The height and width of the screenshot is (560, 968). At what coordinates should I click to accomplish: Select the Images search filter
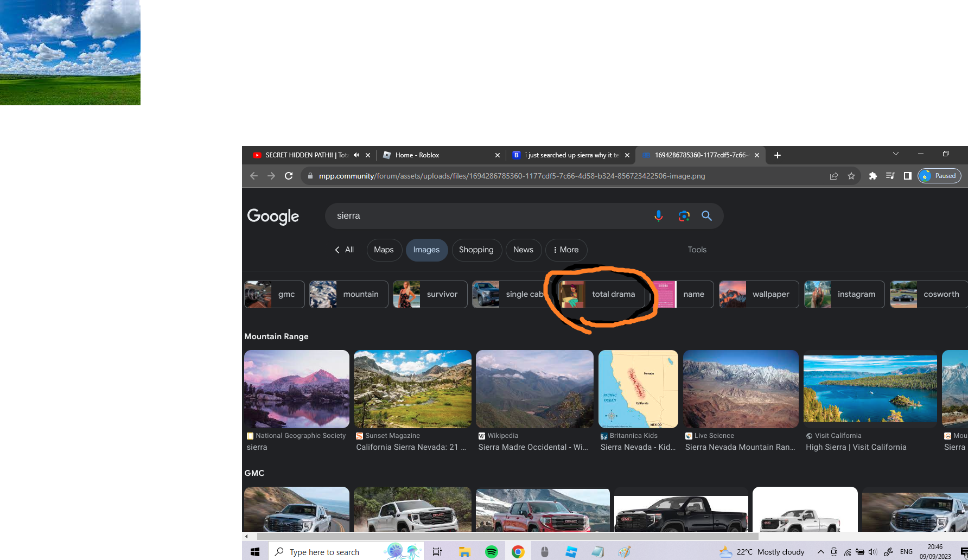coord(426,250)
